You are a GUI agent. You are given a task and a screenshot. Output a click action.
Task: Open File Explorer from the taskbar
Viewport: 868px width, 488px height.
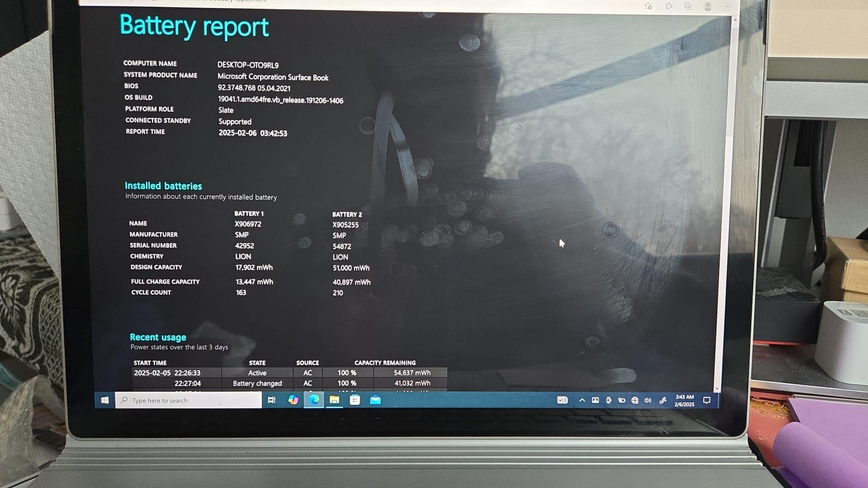tap(334, 400)
